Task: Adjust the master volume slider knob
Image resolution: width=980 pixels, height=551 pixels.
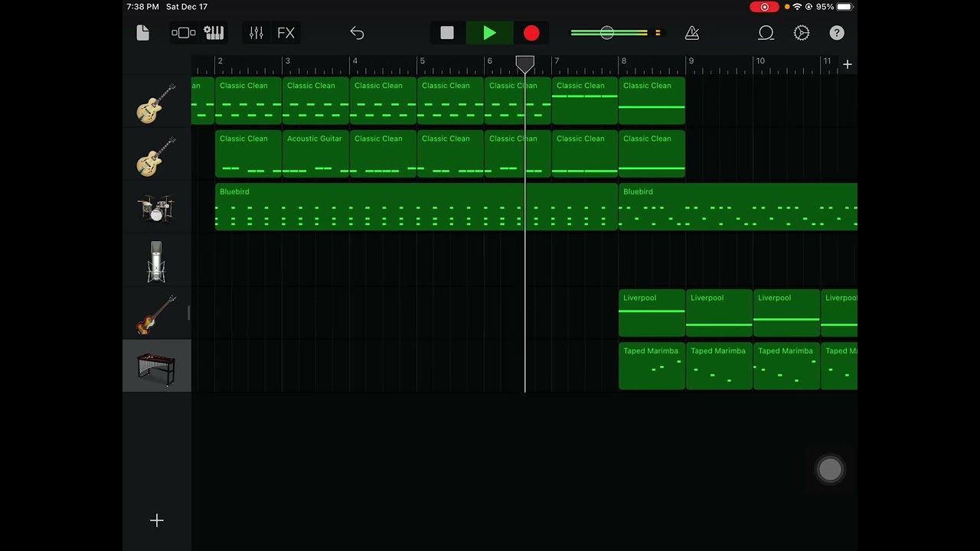Action: (x=606, y=33)
